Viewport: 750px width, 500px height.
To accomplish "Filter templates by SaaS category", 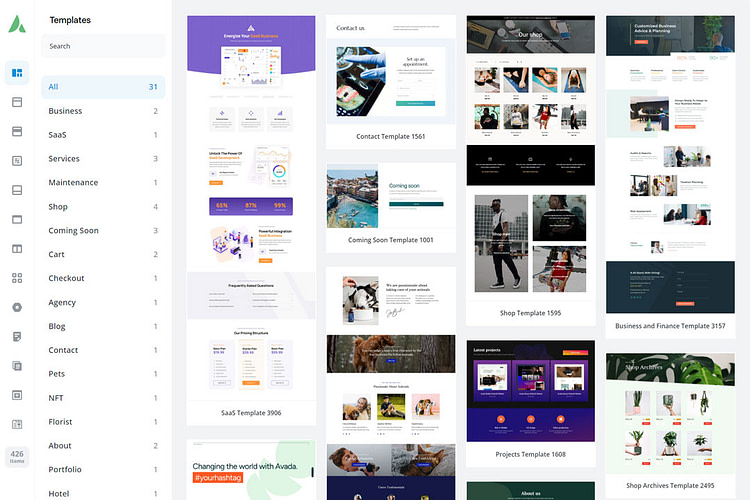I will (x=103, y=134).
